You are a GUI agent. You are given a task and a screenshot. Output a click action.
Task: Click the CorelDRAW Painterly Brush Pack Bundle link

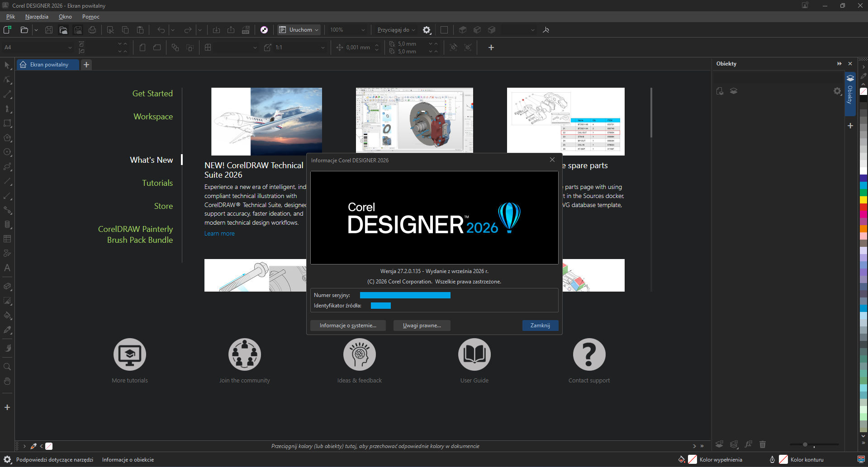(x=135, y=235)
